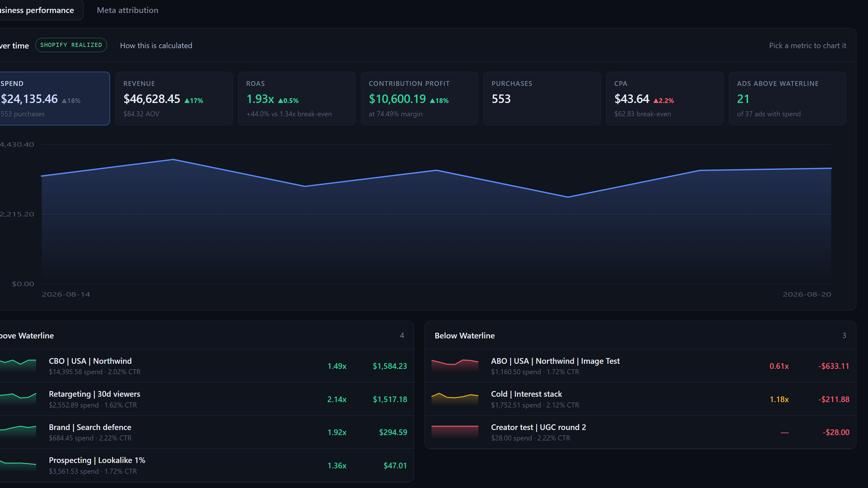Switch to the Meta attribution tab
Screen dimensions: 868x488
tap(127, 10)
